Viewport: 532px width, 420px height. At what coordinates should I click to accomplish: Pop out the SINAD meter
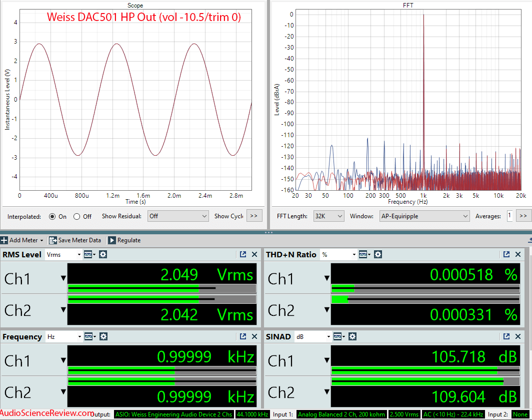click(x=506, y=337)
